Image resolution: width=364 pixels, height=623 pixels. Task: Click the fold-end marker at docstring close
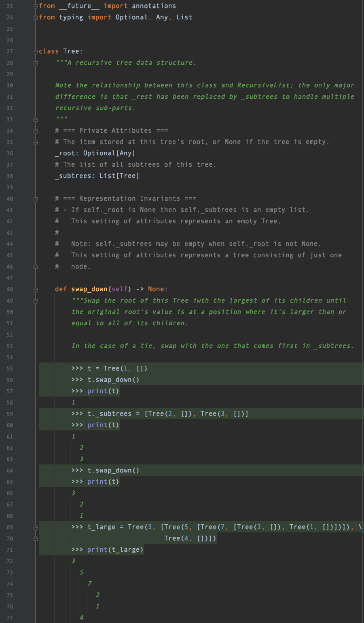(36, 119)
